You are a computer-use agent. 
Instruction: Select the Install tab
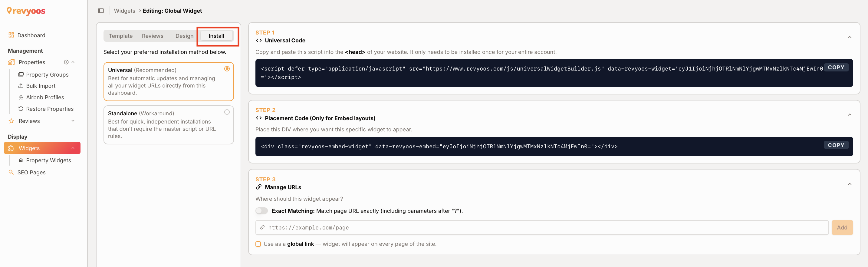216,36
